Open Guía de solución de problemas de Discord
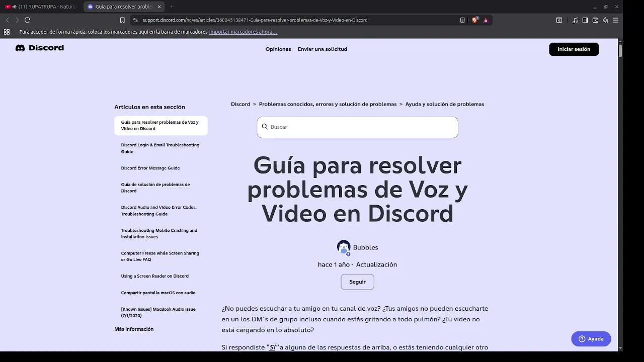644x362 pixels. click(x=156, y=188)
